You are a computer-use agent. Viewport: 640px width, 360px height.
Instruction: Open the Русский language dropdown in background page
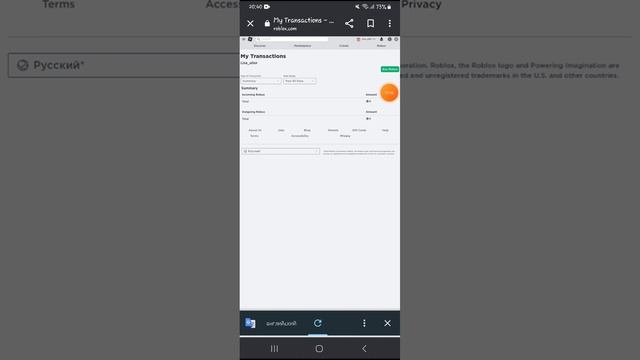click(124, 65)
